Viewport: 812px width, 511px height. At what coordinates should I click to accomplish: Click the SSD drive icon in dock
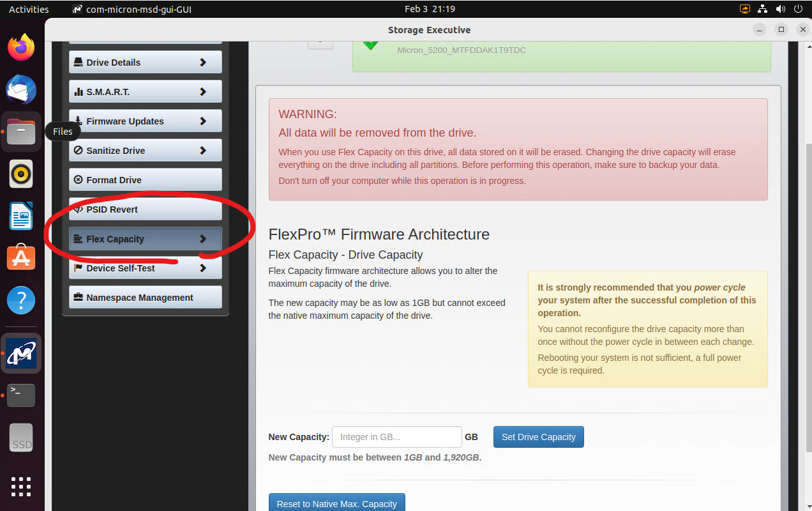(x=21, y=438)
